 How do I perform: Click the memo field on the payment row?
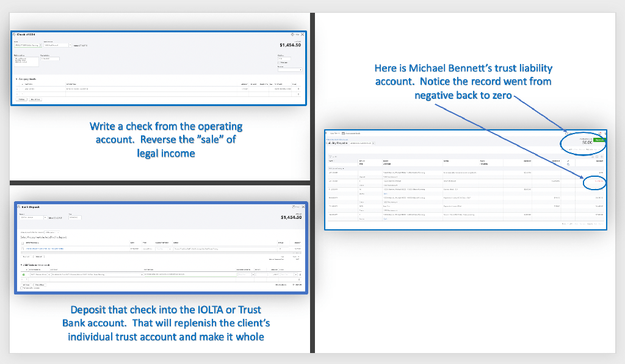pos(225,249)
